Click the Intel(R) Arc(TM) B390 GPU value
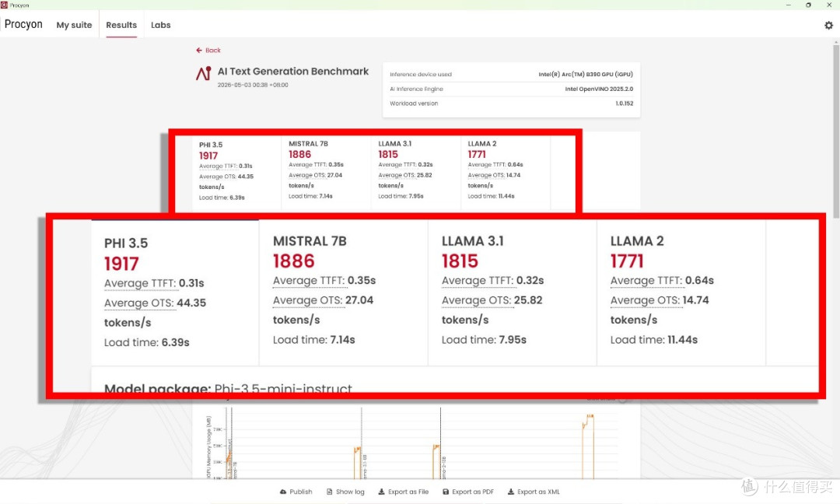Image resolution: width=840 pixels, height=504 pixels. tap(586, 75)
